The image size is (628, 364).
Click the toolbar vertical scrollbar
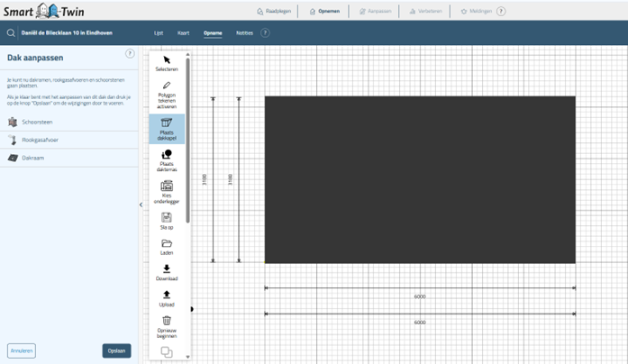[188, 135]
